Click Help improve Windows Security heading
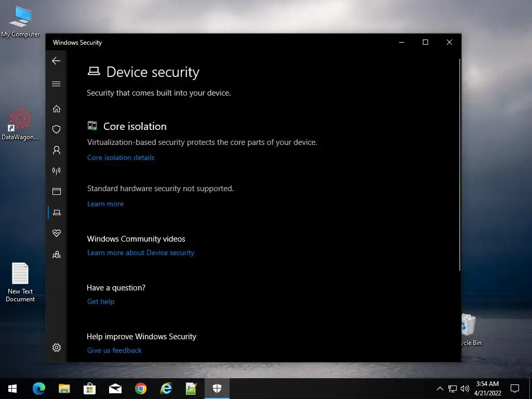The width and height of the screenshot is (532, 399). (141, 337)
